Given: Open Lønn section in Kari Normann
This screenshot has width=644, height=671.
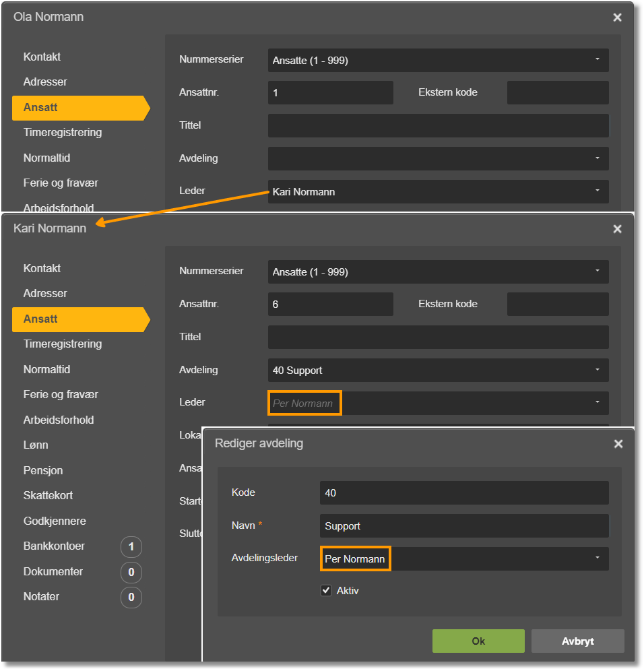Looking at the screenshot, I should pyautogui.click(x=36, y=445).
